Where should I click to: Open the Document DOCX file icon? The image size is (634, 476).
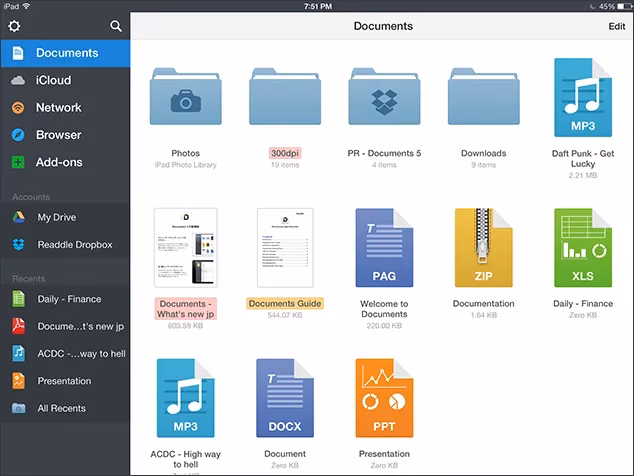pyautogui.click(x=285, y=398)
